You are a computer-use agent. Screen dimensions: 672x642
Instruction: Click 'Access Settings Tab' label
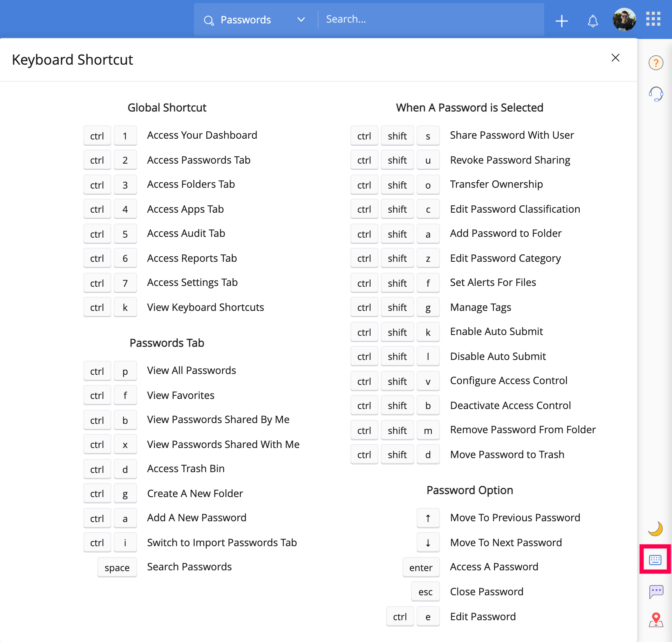click(192, 282)
